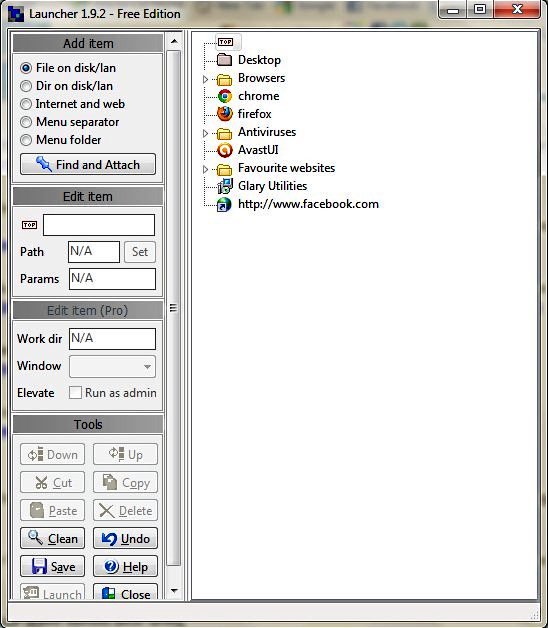Expand the Antiviruses folder node

pos(206,133)
